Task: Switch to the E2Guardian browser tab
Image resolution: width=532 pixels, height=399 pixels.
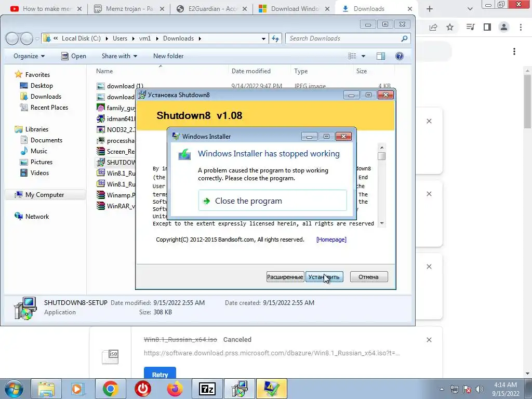Action: click(212, 9)
